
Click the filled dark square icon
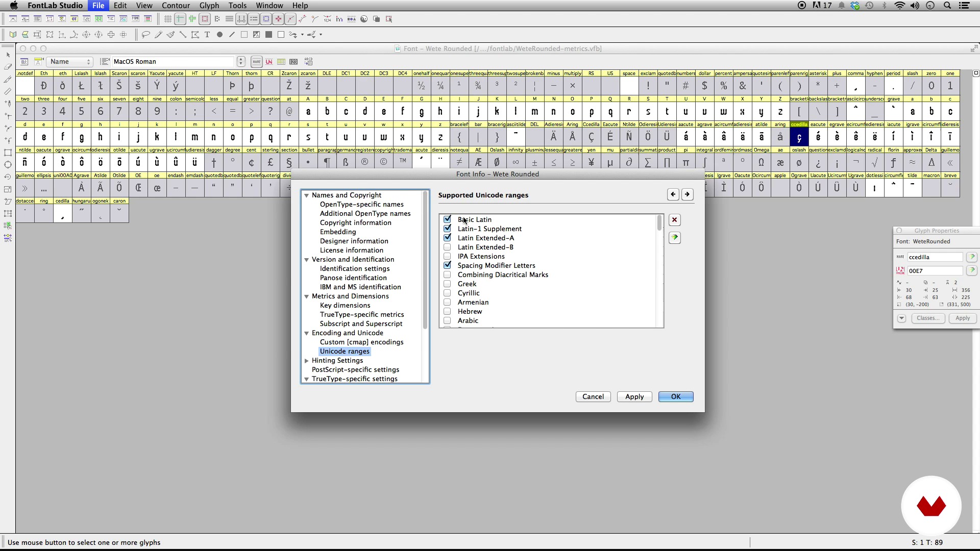(x=268, y=35)
